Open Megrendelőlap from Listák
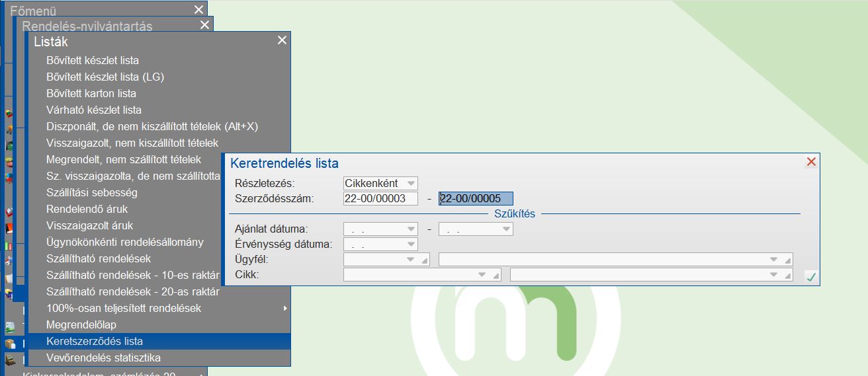This screenshot has height=376, width=868. (159, 324)
